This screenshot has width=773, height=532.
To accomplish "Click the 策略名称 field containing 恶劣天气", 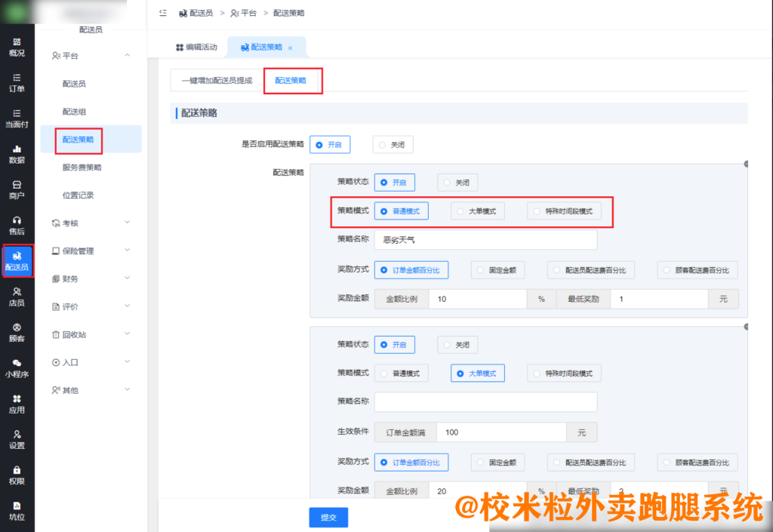I will click(485, 241).
